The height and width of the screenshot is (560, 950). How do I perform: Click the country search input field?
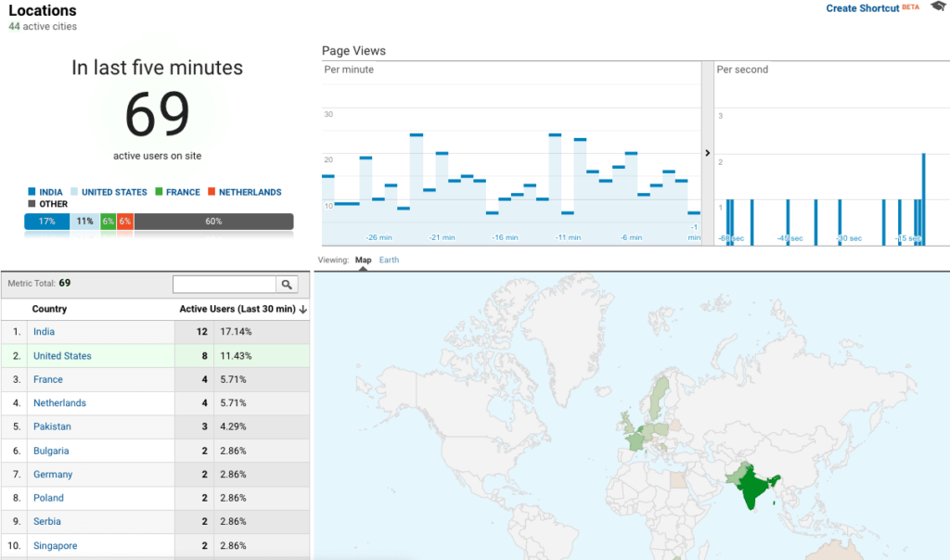click(x=225, y=284)
